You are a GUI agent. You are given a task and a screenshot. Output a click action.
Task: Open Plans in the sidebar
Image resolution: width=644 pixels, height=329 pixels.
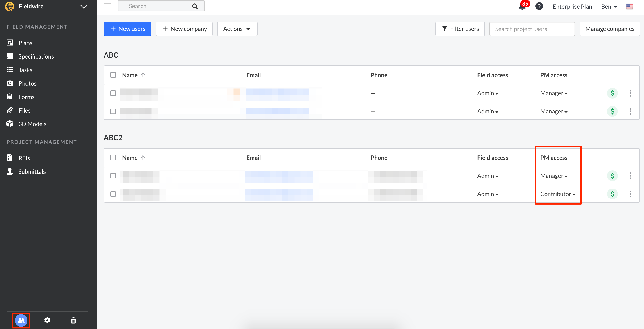point(25,43)
